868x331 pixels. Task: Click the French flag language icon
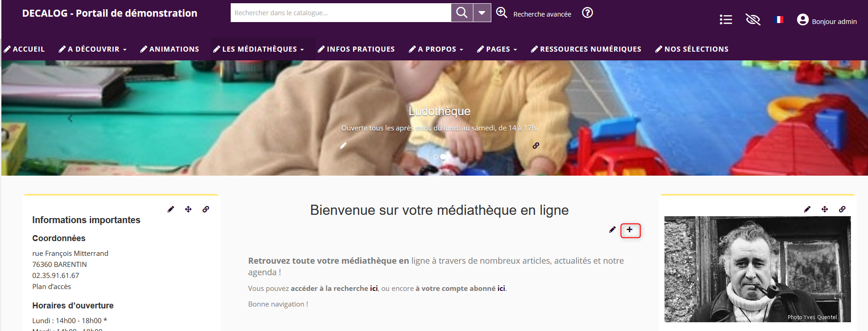779,19
